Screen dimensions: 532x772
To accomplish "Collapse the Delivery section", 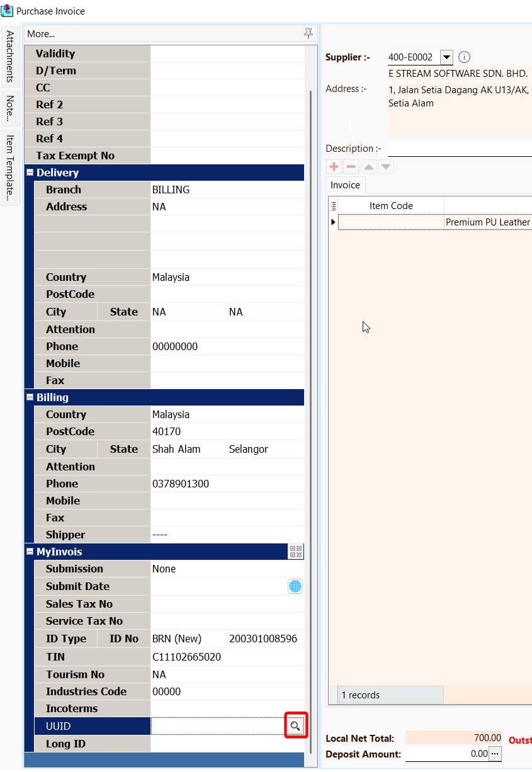I will pyautogui.click(x=30, y=173).
